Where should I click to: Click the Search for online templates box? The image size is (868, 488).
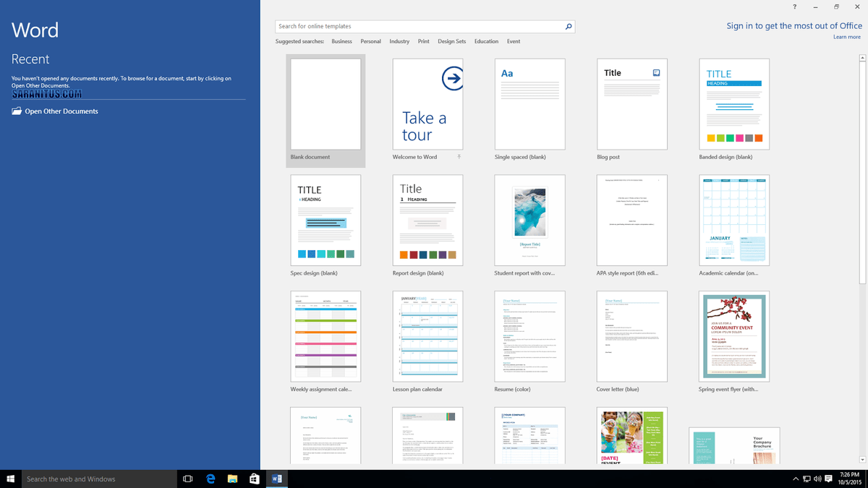425,27
